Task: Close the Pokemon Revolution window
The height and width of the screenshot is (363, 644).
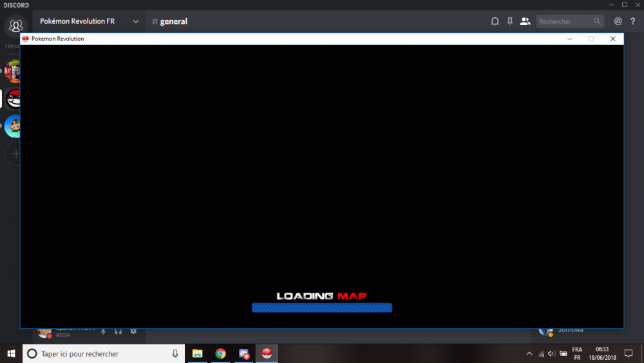Action: [x=613, y=39]
